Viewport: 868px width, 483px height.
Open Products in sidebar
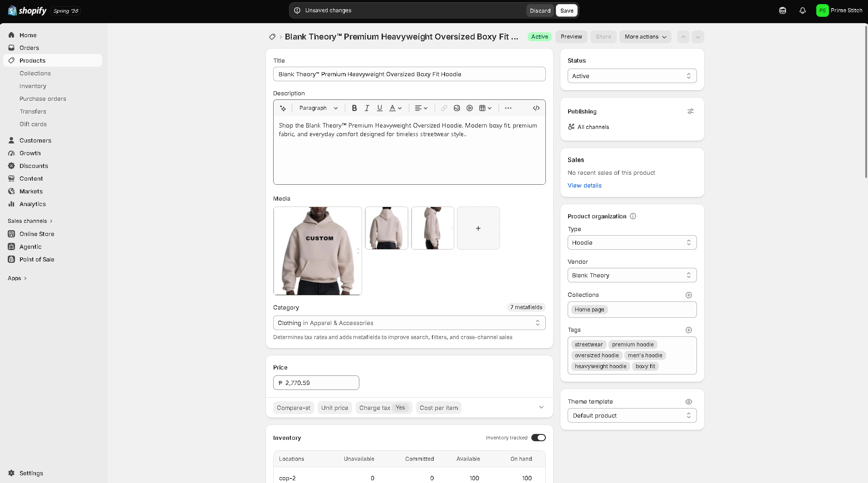(53, 60)
